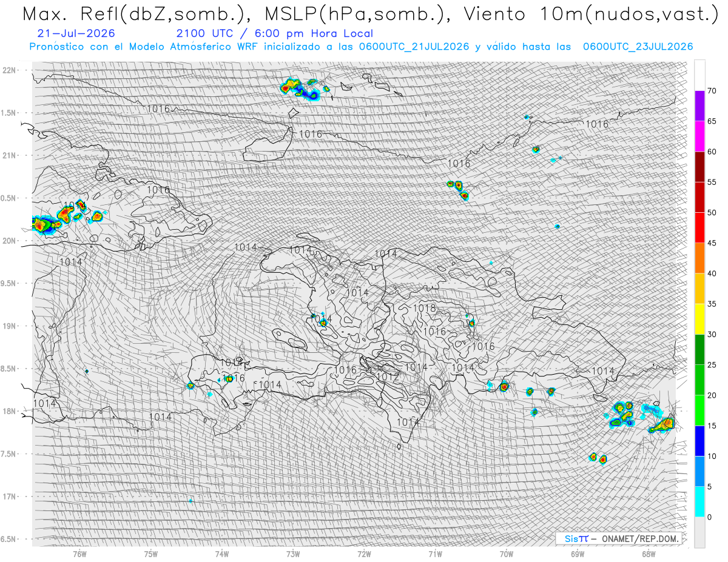Click the "69W" longitude axis label
The image size is (728, 562).
578,554
